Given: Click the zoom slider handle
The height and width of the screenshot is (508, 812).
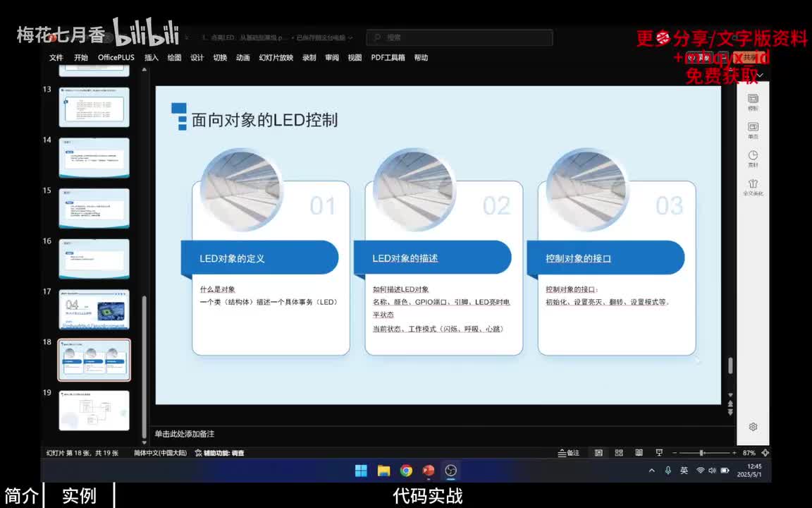Looking at the screenshot, I should 702,452.
